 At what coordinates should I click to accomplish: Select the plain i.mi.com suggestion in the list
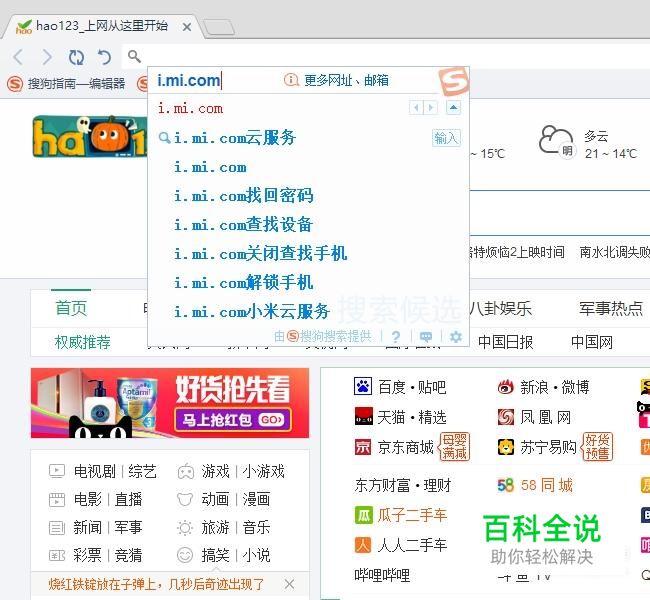(210, 167)
